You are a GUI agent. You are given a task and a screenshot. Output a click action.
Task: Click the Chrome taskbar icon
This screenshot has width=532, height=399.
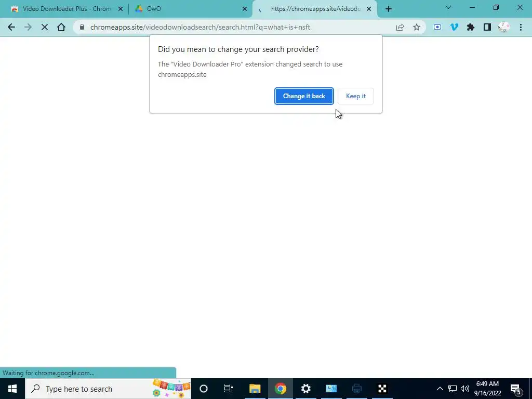(280, 389)
